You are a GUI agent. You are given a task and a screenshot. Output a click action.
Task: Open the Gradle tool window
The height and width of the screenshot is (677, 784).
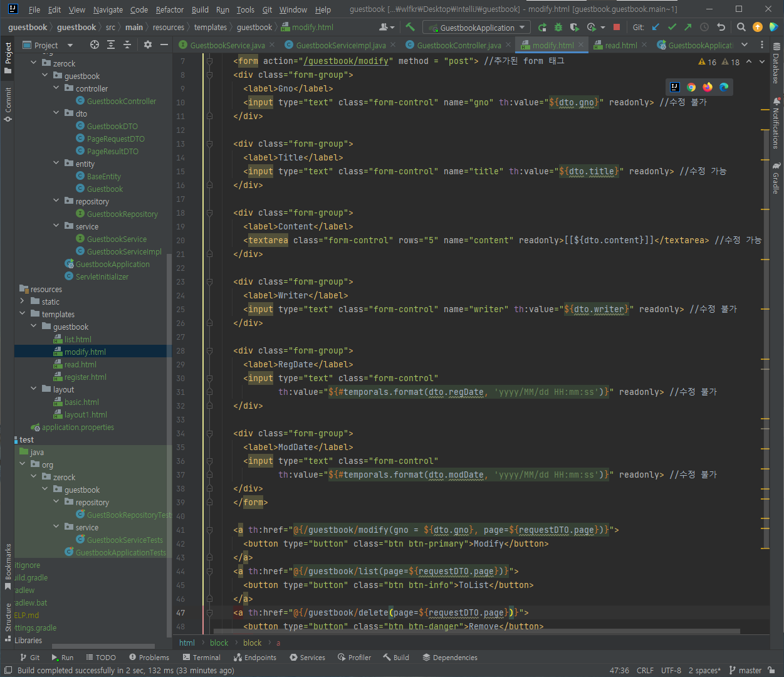pos(776,178)
